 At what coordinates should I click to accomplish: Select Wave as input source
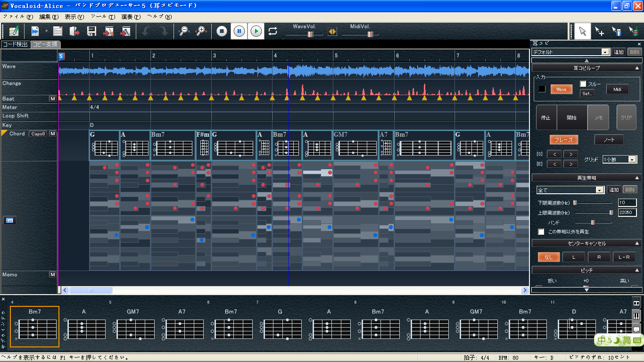561,89
